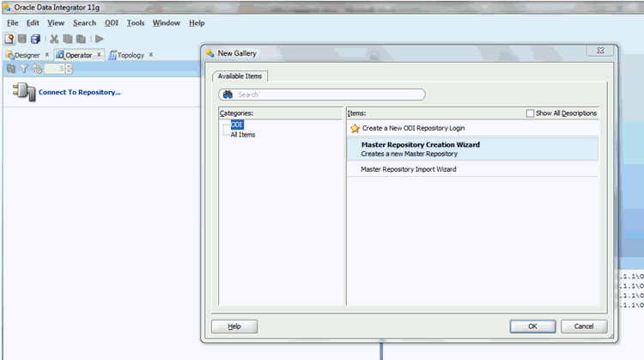Open the View menu
Screen dimensions: 644x360
tap(56, 23)
